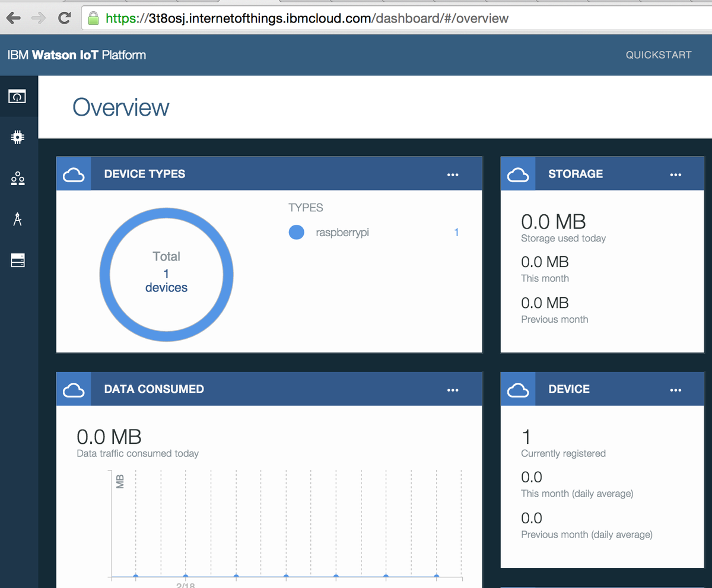Click 'This month (daily average)' label
Screen dimensions: 712x588
tap(577, 494)
